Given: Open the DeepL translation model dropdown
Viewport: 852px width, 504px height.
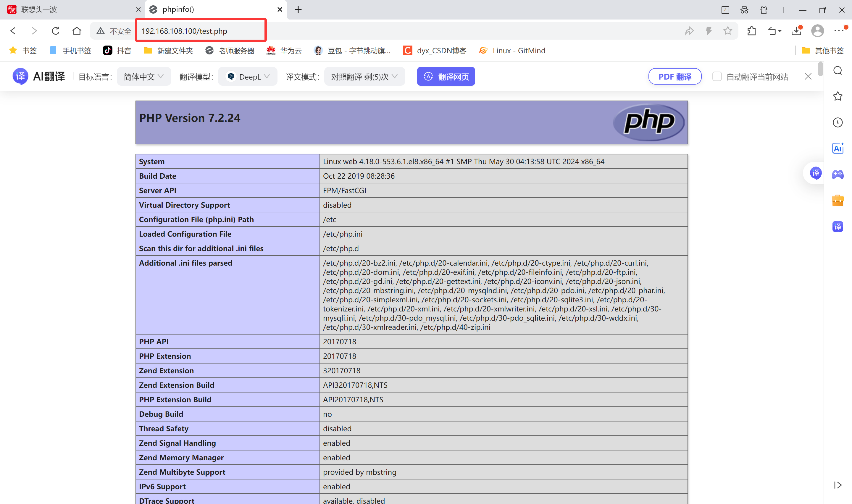Looking at the screenshot, I should coord(248,77).
